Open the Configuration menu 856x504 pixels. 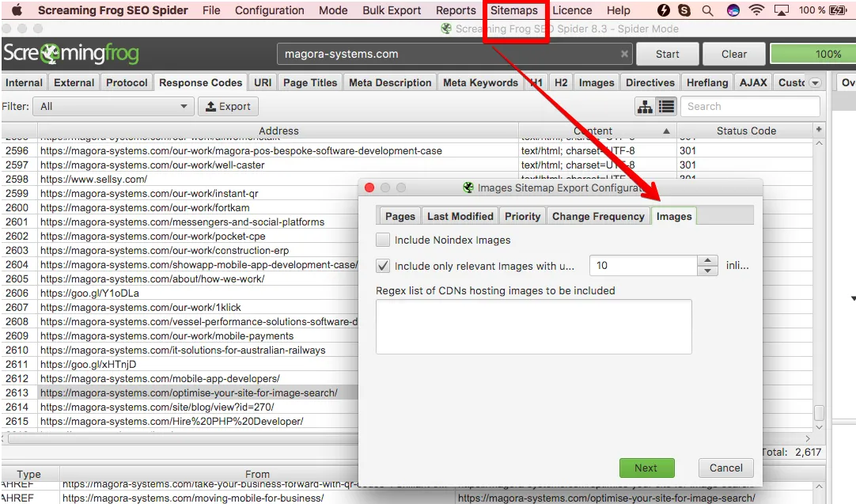269,10
